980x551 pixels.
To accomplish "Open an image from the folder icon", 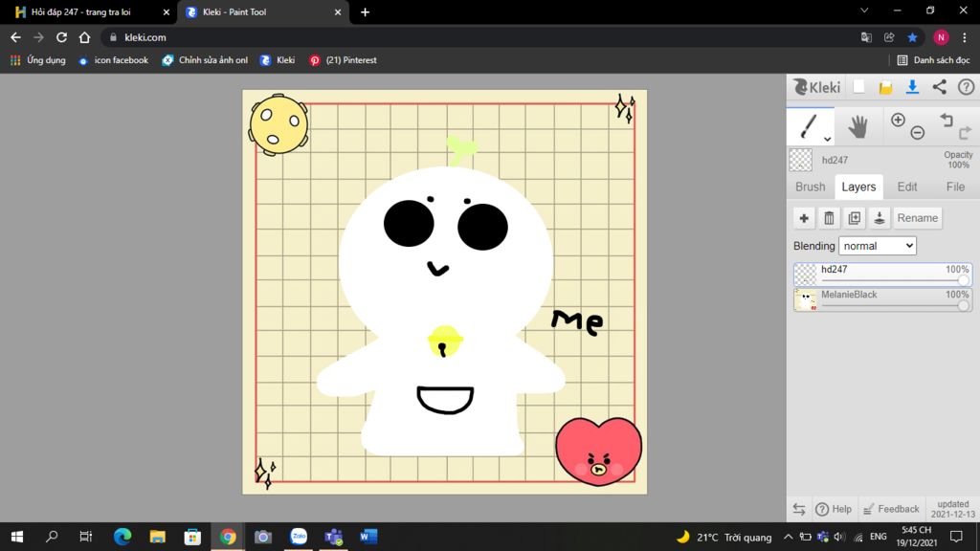I will [x=885, y=87].
